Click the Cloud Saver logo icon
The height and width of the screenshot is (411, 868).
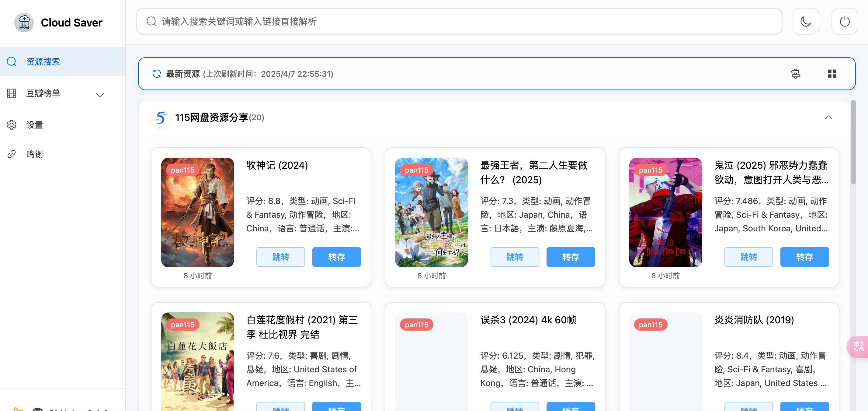24,23
